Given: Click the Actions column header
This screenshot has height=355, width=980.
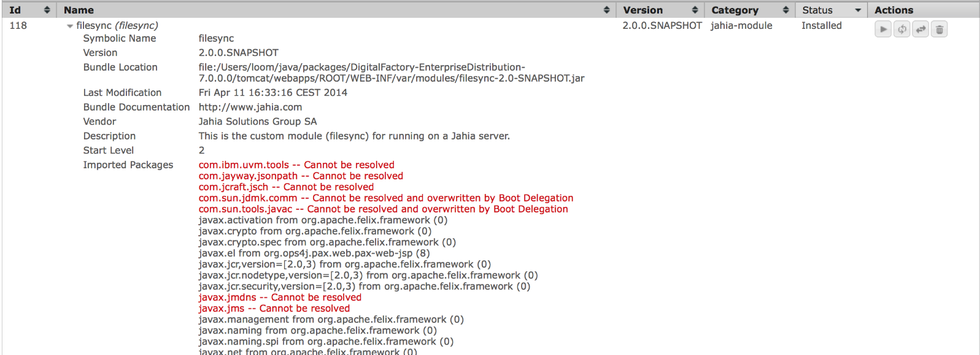Looking at the screenshot, I should (x=893, y=10).
